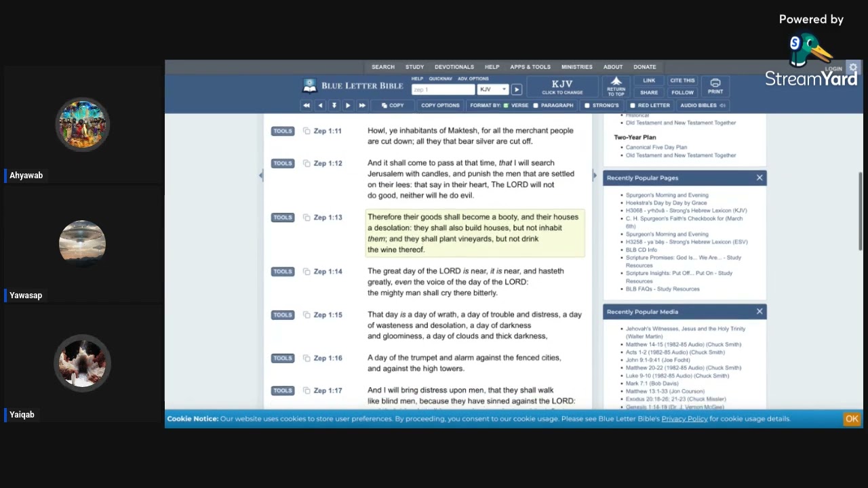Click copy icon for Zep 1:11

(307, 131)
